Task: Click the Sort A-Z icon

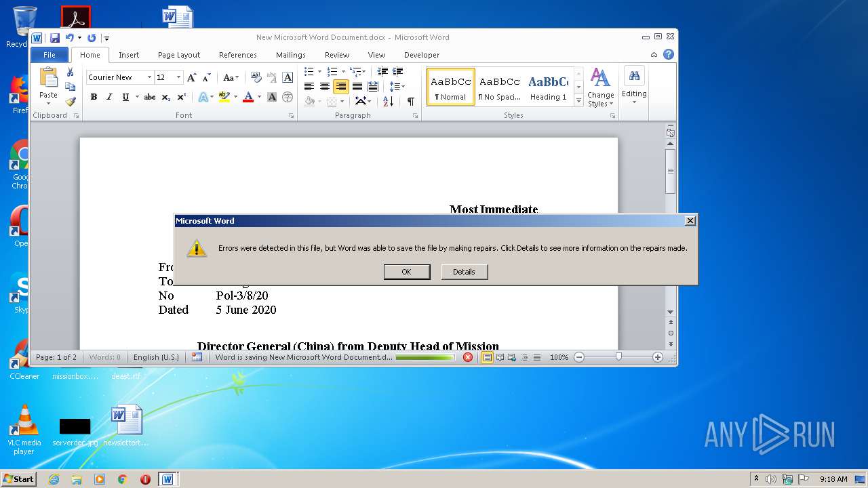Action: pyautogui.click(x=388, y=101)
